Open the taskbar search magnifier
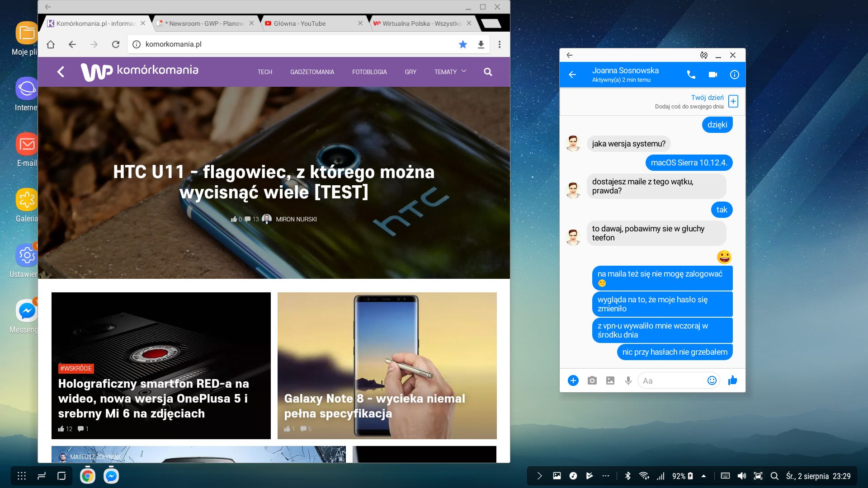This screenshot has height=488, width=868. [774, 476]
